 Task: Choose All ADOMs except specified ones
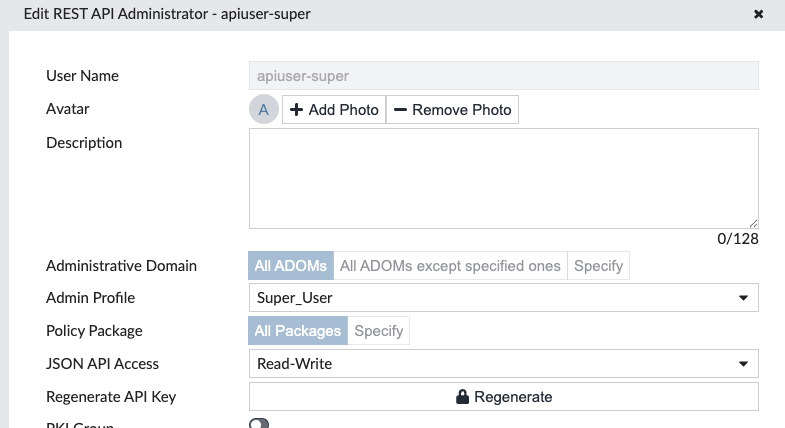point(450,266)
